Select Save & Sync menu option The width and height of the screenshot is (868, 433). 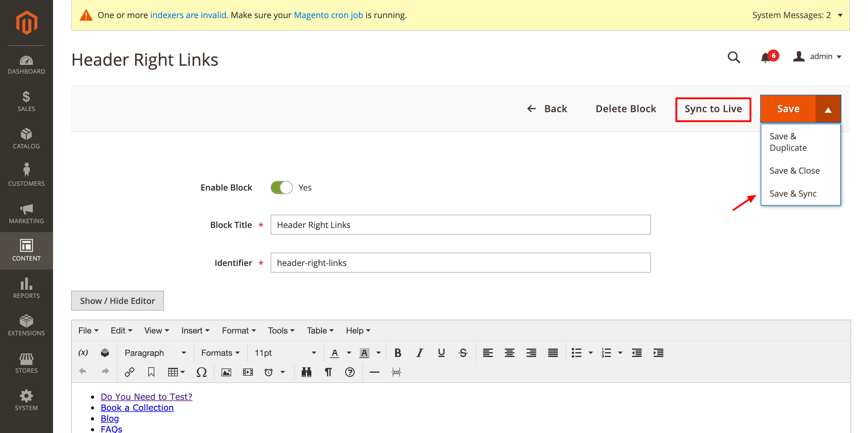point(793,194)
